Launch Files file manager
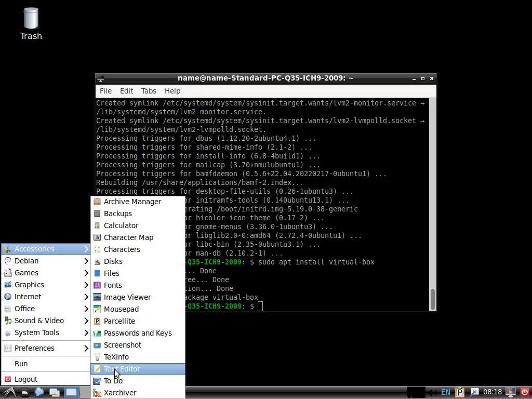The image size is (532, 399). (138, 273)
